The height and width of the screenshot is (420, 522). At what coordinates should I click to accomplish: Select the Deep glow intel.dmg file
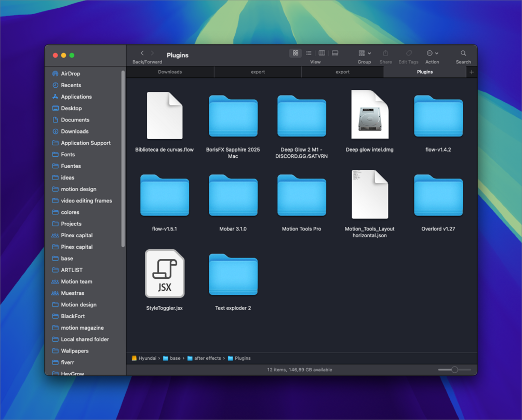click(x=369, y=121)
